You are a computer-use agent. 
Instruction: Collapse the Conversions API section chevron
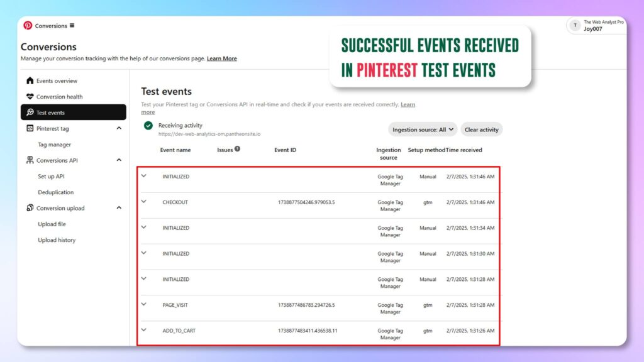point(119,160)
